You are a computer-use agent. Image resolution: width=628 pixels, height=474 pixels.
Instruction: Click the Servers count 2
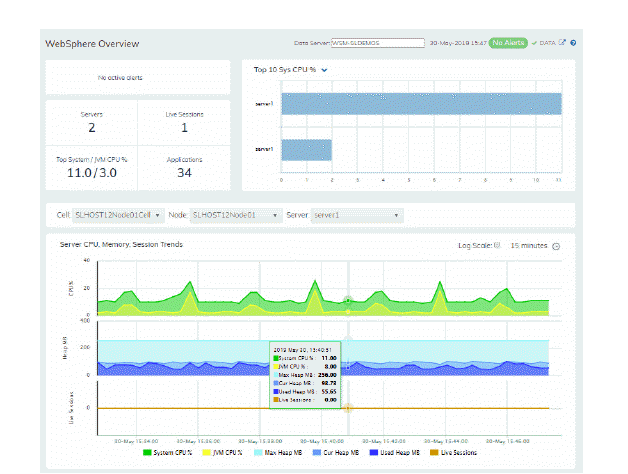click(92, 128)
